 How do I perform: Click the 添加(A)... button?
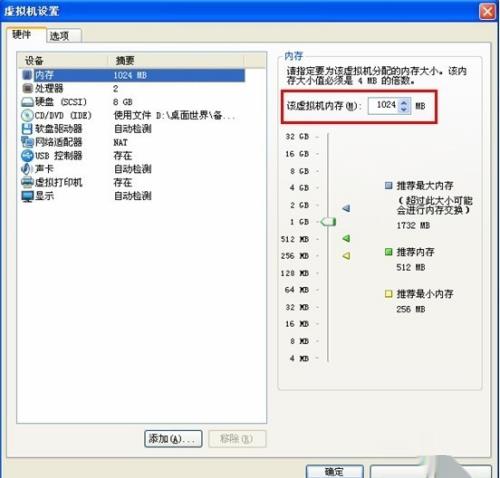(x=173, y=439)
